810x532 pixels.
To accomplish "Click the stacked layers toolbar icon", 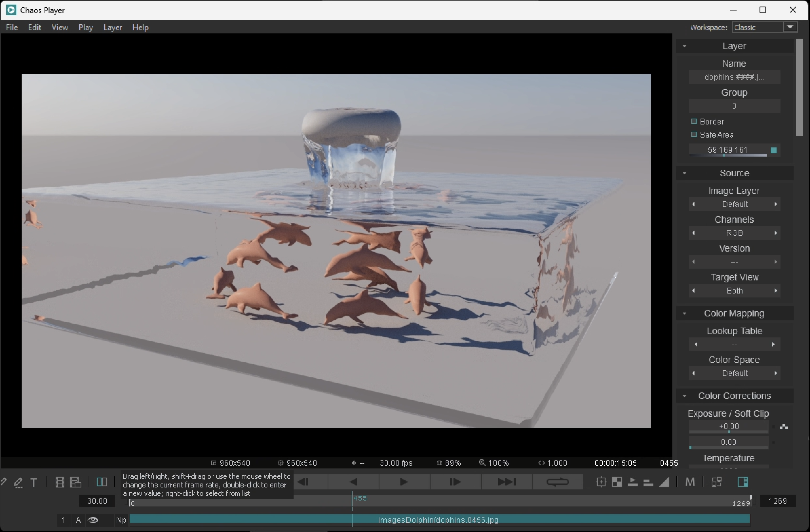I will [x=75, y=482].
